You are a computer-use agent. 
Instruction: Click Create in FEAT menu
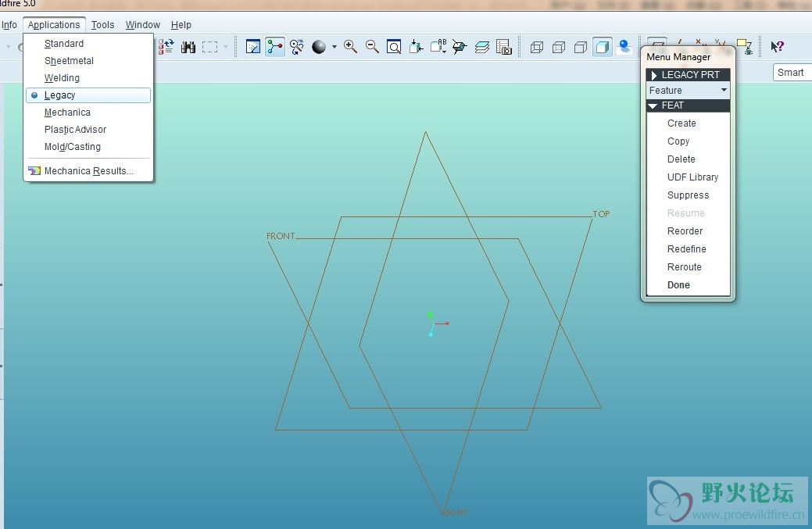[681, 123]
